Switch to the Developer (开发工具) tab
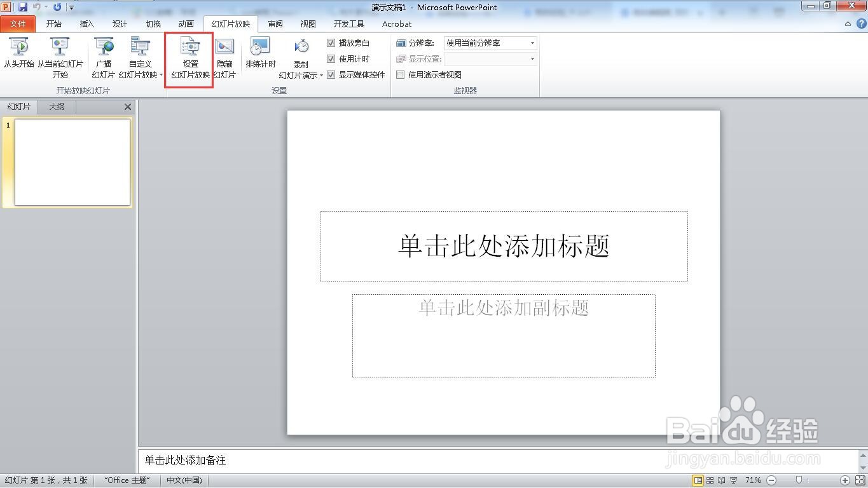Screen dimensions: 868x488 pos(349,24)
